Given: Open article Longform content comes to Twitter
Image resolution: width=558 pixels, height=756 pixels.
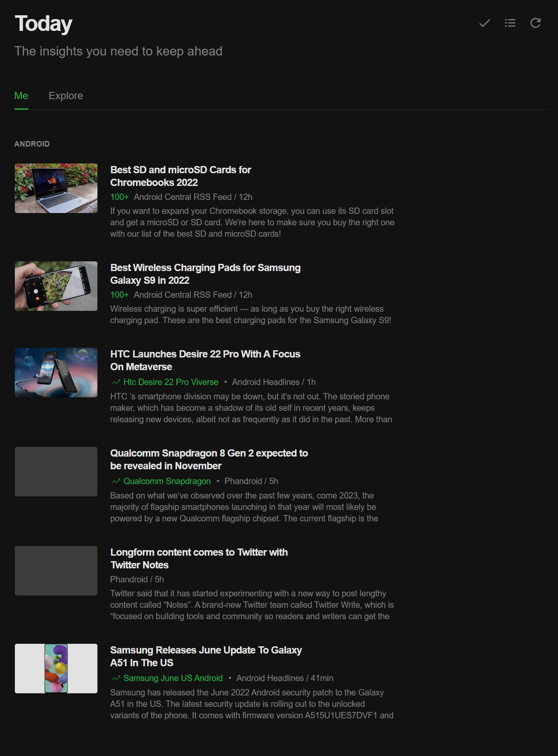Looking at the screenshot, I should point(199,559).
